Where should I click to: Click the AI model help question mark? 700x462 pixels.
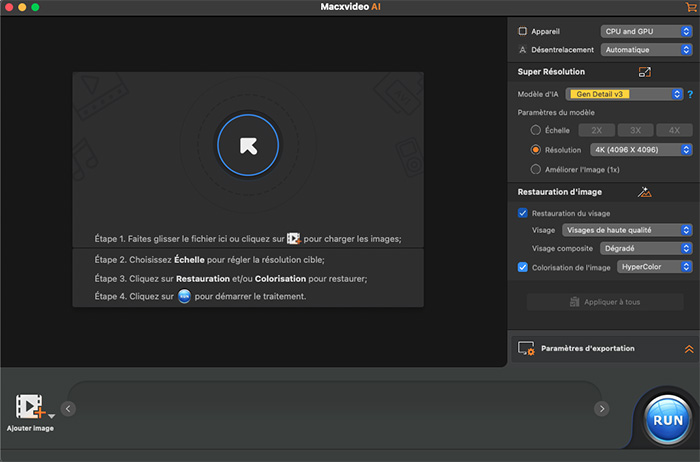(x=690, y=94)
